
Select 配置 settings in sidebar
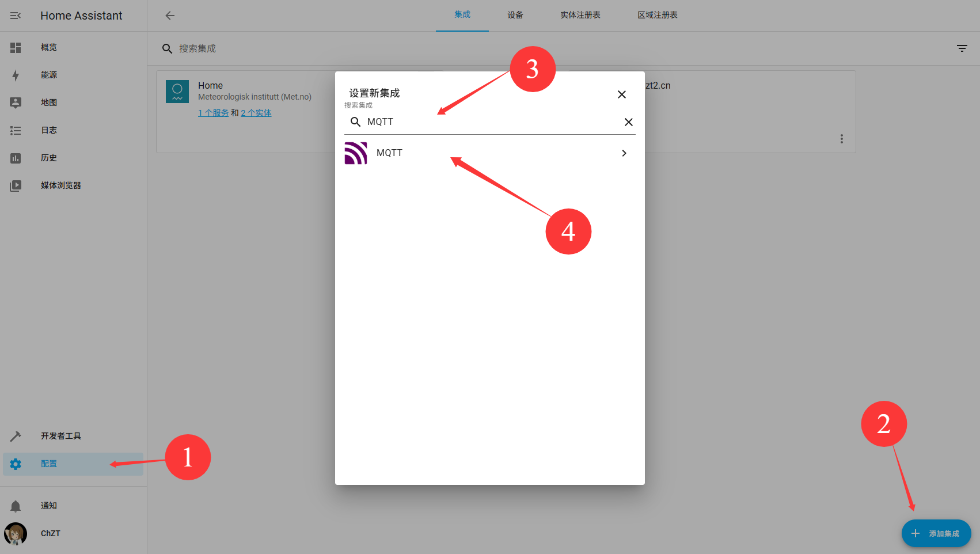pos(49,464)
